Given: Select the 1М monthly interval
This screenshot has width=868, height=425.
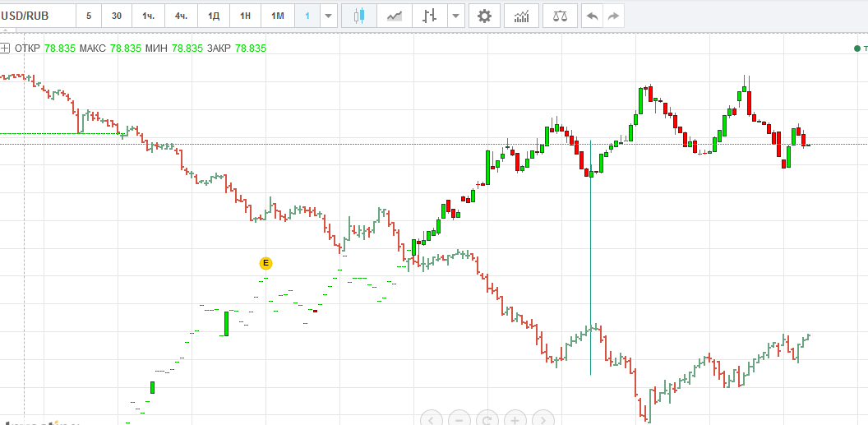Looking at the screenshot, I should click(277, 16).
